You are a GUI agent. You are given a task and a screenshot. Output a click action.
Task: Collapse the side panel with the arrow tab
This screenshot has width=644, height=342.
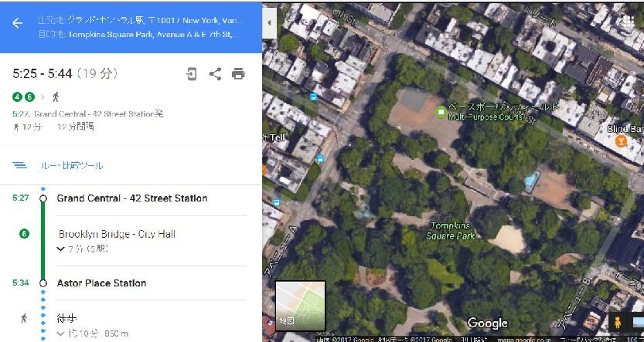269,23
